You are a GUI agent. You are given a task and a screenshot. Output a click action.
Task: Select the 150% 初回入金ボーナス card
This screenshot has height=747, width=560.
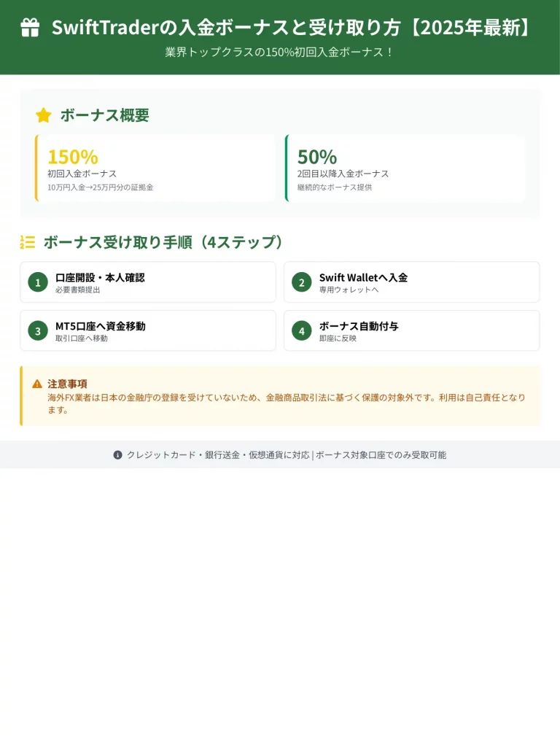pyautogui.click(x=155, y=168)
